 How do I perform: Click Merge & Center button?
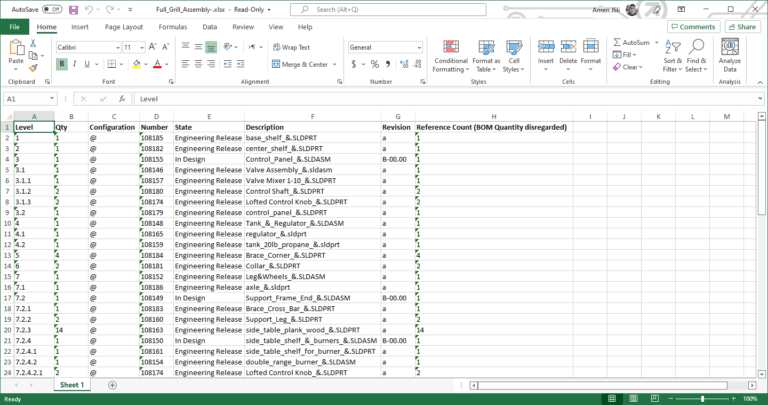coord(300,64)
